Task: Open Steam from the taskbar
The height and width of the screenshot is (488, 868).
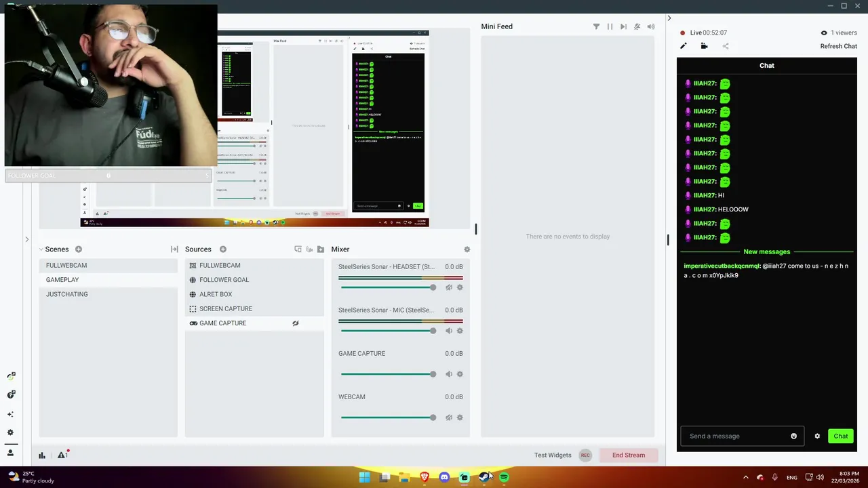Action: pyautogui.click(x=484, y=477)
